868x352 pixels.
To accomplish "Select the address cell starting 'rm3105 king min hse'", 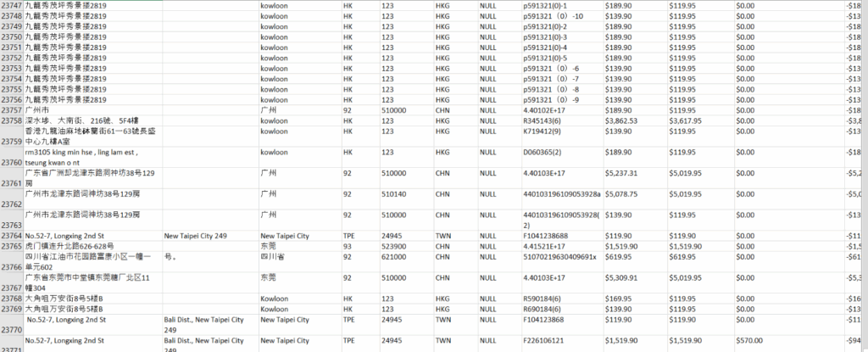I will point(81,153).
